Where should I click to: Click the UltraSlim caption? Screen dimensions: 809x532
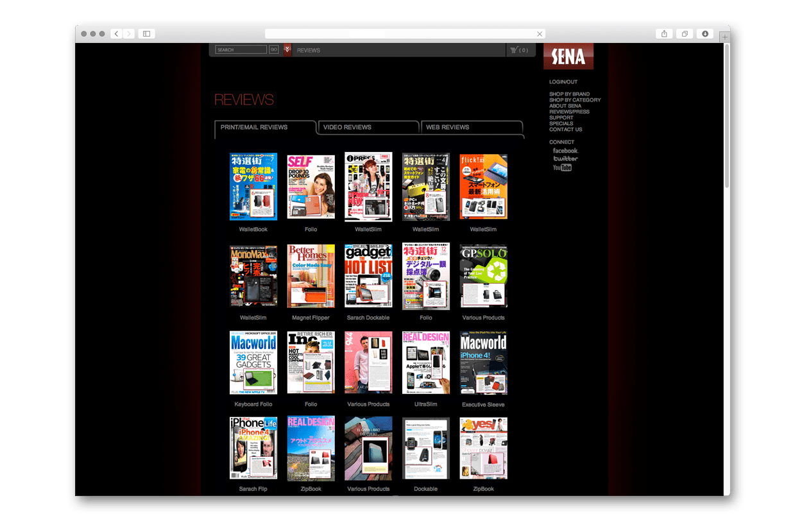tap(426, 404)
